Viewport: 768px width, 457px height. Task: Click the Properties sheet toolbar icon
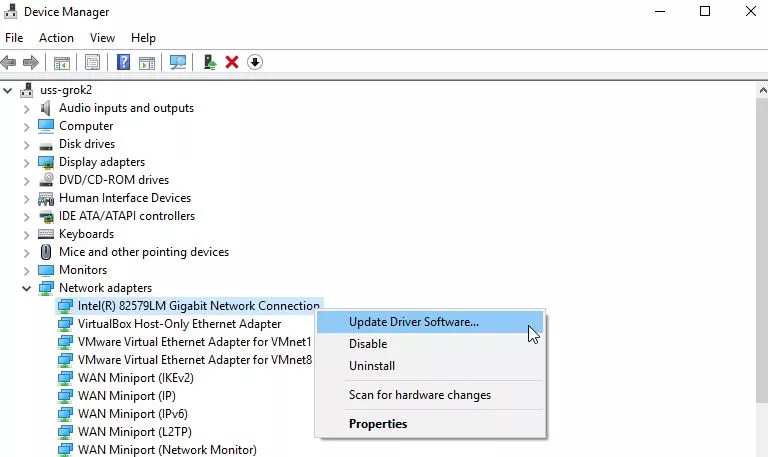point(92,62)
